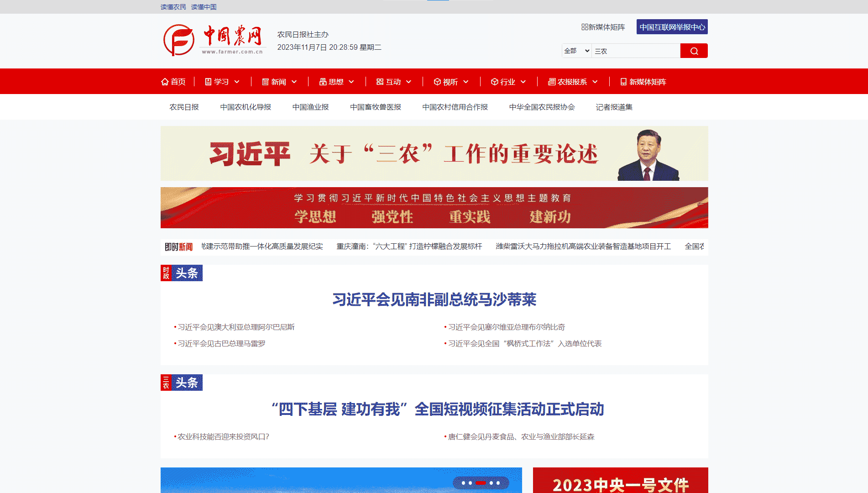Screen dimensions: 868x493
Task: Expand the 学习 menu chevron
Action: (237, 82)
